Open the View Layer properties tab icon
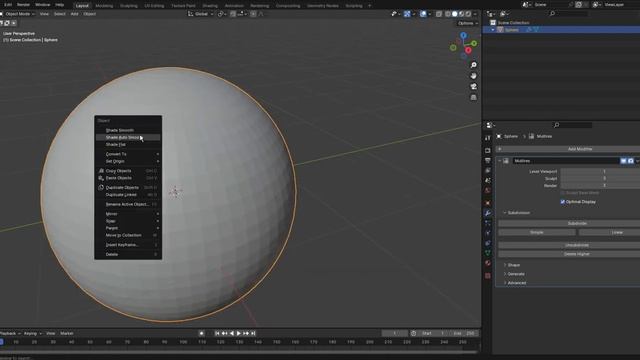The height and width of the screenshot is (360, 640). pos(488,171)
